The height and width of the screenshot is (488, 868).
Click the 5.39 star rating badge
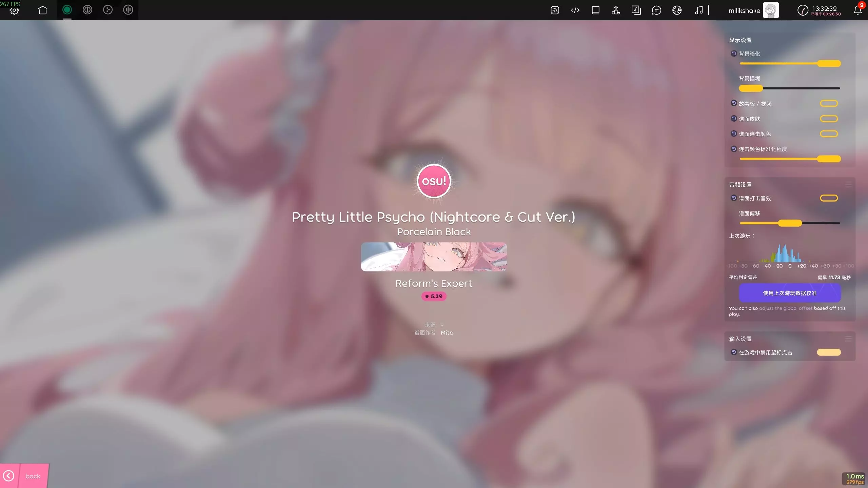pyautogui.click(x=434, y=296)
